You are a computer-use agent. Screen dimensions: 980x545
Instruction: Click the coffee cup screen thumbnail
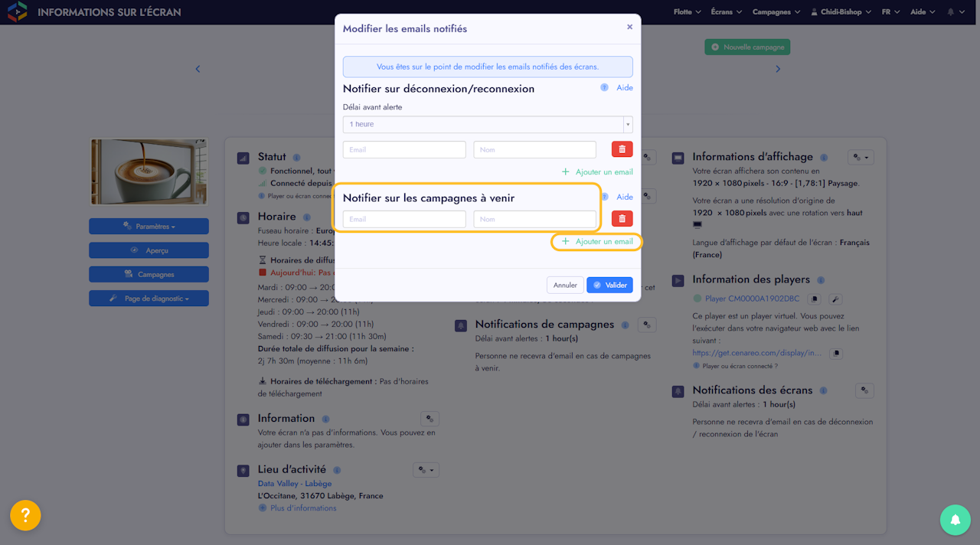pos(149,171)
